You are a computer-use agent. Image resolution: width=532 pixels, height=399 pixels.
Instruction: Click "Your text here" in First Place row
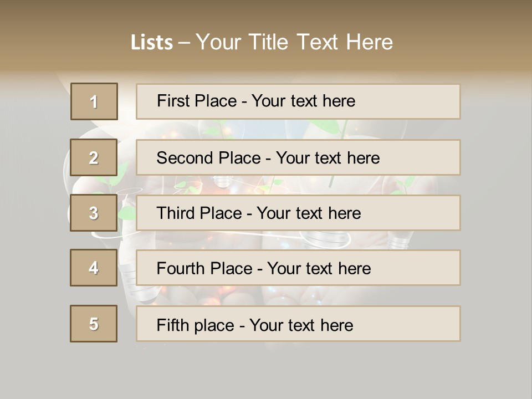pyautogui.click(x=304, y=101)
